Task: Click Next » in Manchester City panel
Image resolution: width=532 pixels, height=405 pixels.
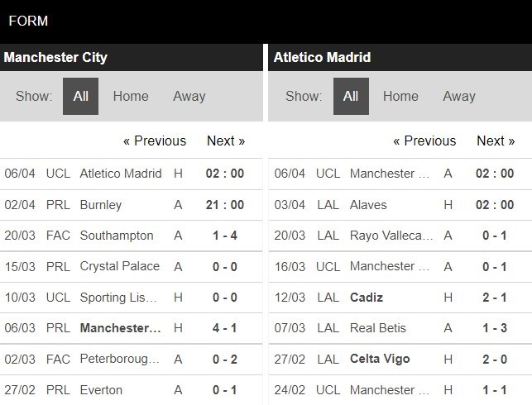Action: (226, 141)
